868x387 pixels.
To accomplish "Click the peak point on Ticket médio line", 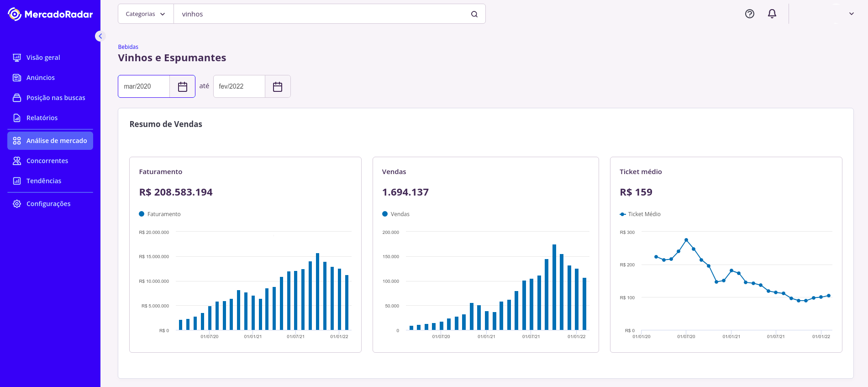I will [686, 240].
